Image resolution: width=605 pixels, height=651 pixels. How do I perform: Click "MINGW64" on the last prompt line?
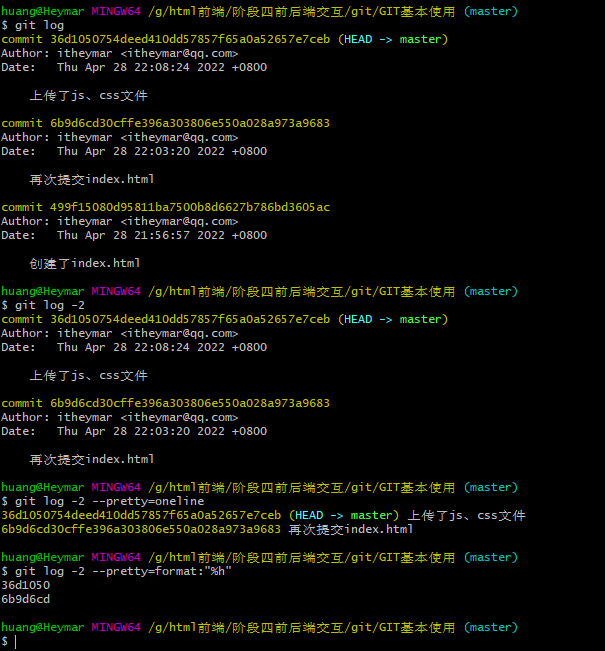(x=116, y=627)
